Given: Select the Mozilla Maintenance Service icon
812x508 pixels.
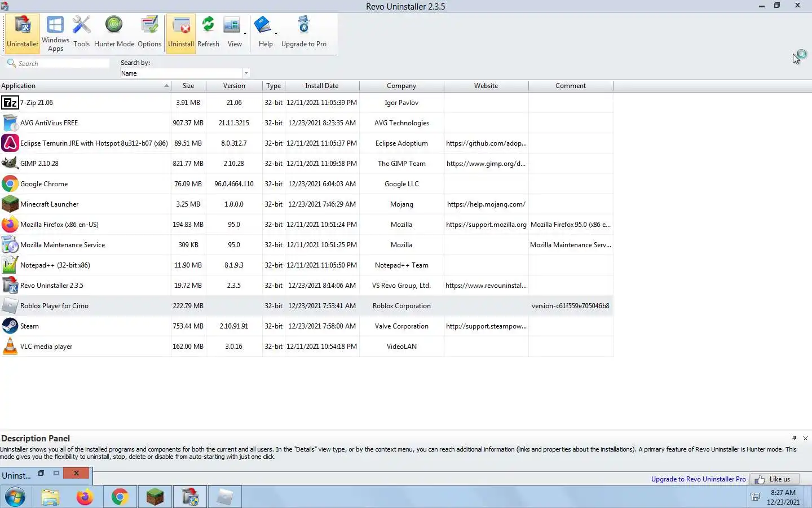Looking at the screenshot, I should click(10, 245).
